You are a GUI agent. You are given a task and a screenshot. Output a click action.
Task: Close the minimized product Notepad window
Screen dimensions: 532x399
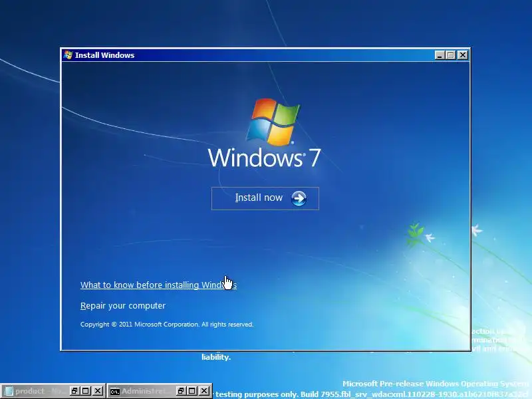tap(98, 391)
